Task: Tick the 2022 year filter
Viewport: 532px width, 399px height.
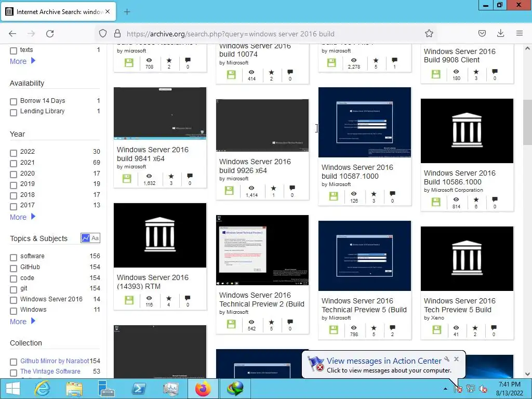Action: click(14, 153)
